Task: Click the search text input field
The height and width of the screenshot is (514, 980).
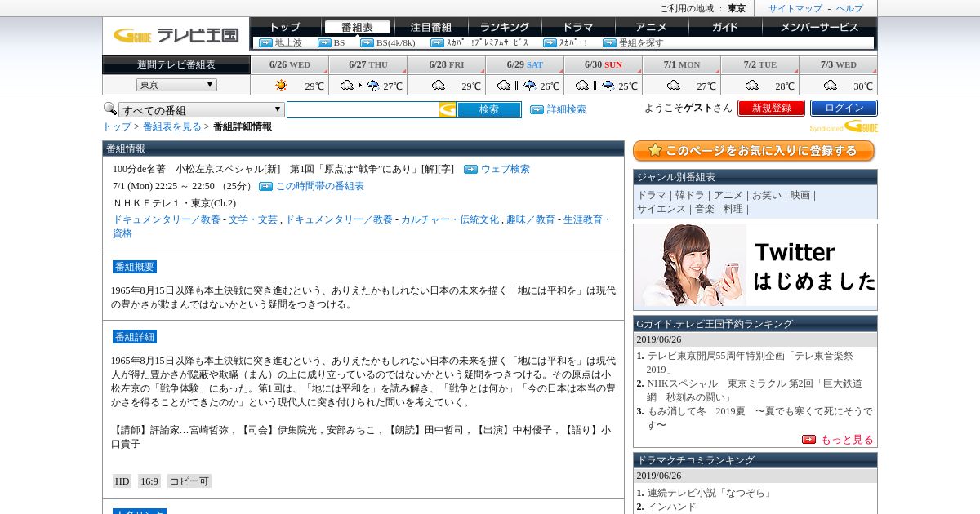Action: click(x=363, y=109)
